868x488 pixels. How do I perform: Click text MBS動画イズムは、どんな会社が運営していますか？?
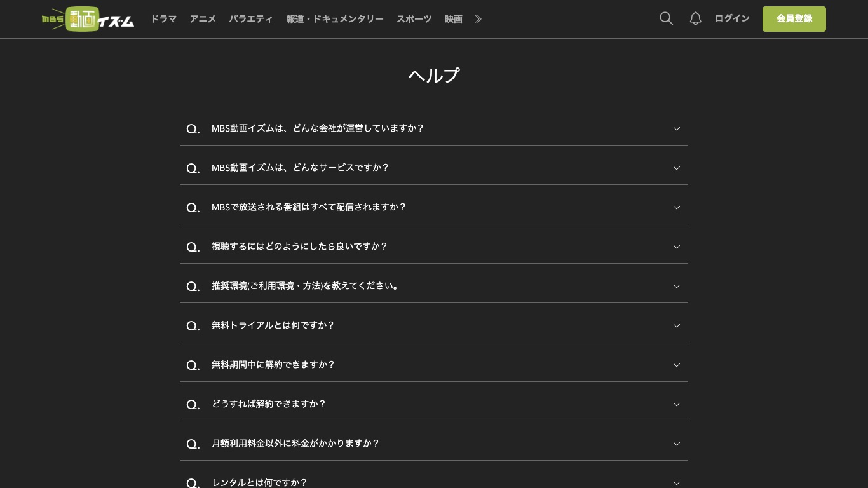tap(318, 128)
